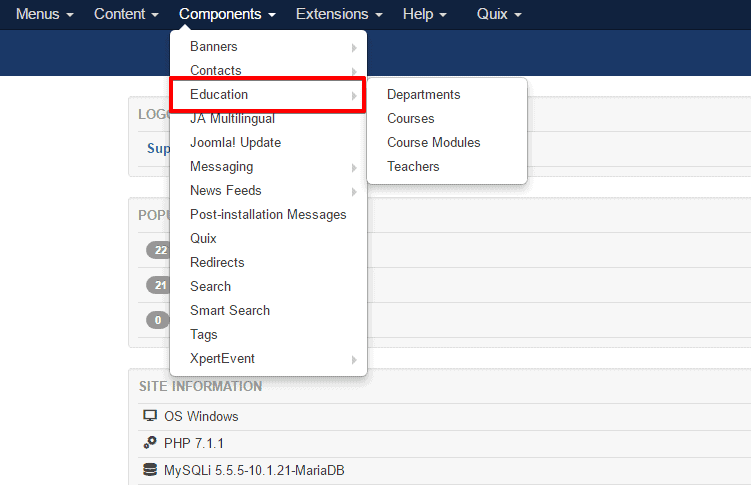Select Departments from Education submenu
This screenshot has width=751, height=485.
point(423,95)
